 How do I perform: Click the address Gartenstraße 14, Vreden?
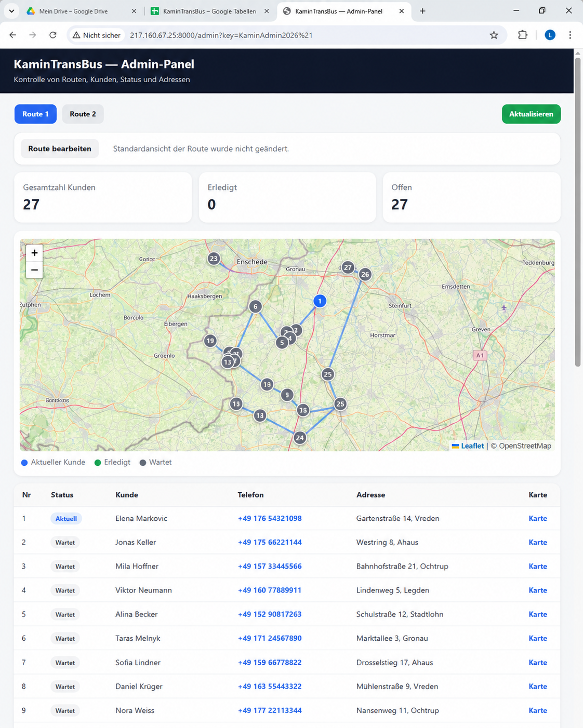tap(398, 518)
